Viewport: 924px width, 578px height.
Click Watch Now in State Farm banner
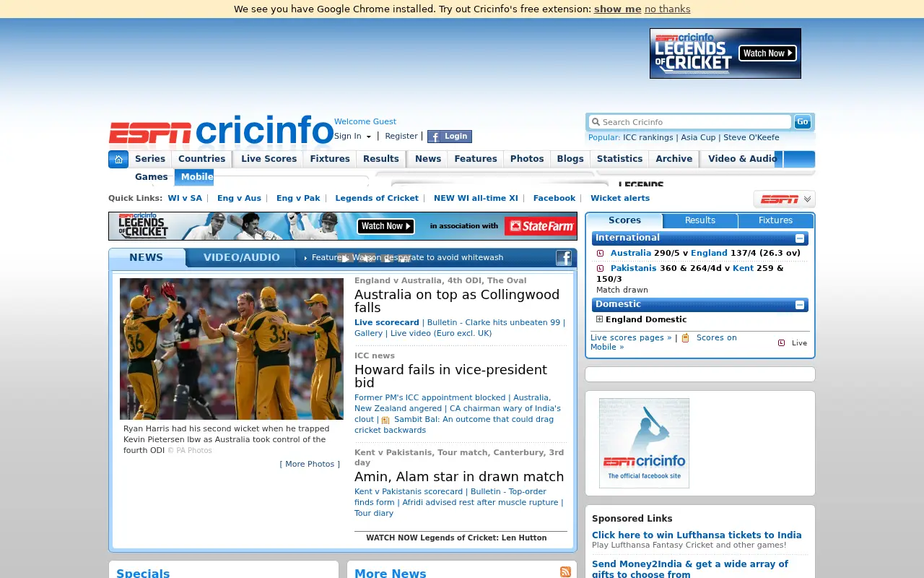click(x=385, y=226)
